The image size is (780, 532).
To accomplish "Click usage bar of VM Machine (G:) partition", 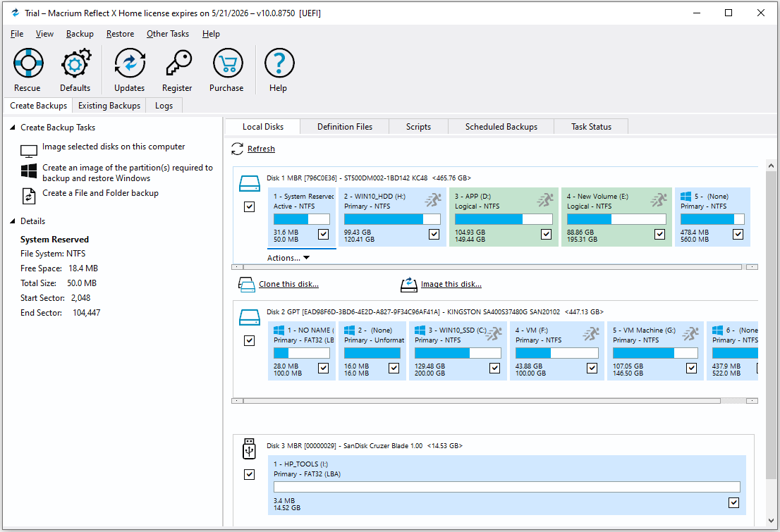I will [655, 353].
